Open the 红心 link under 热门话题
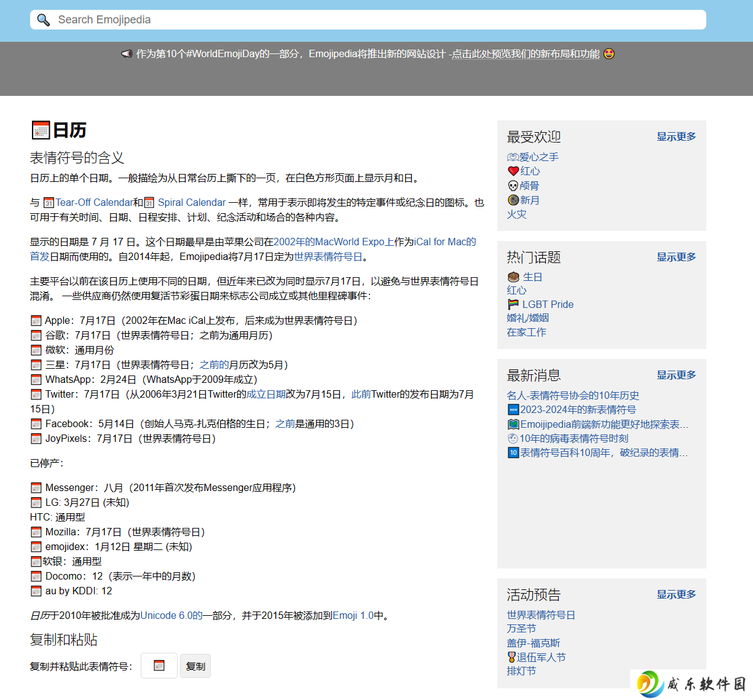 coord(517,290)
